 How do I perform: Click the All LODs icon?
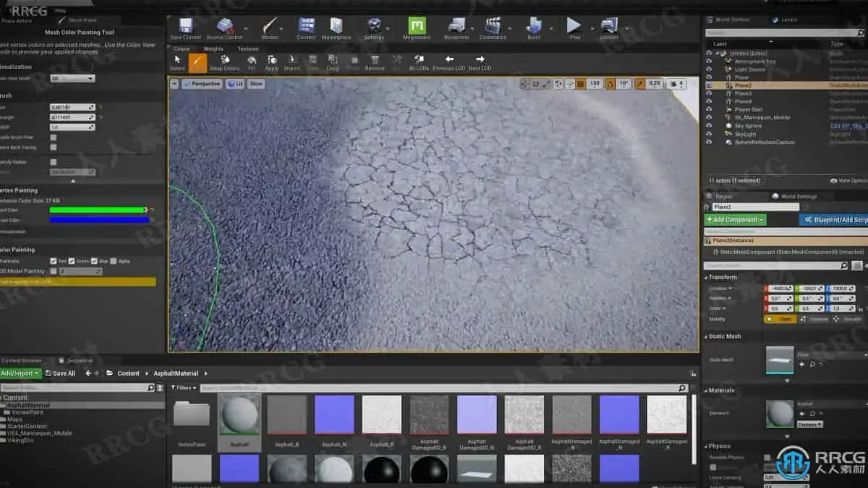[419, 63]
